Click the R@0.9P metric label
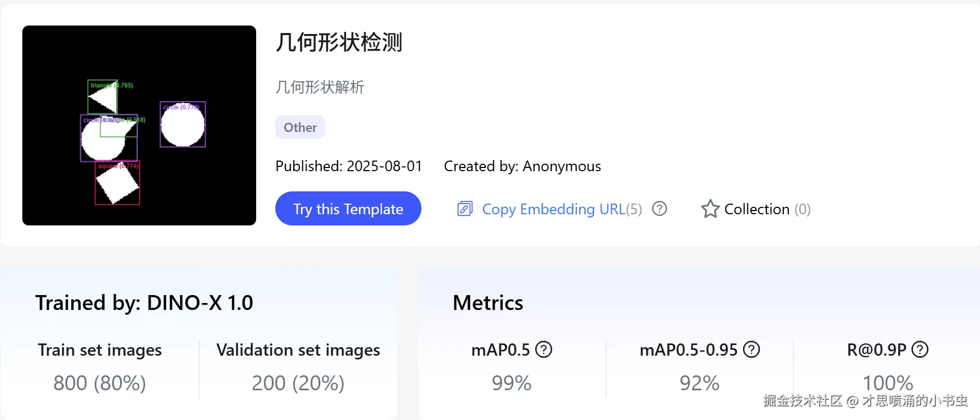 coord(877,350)
